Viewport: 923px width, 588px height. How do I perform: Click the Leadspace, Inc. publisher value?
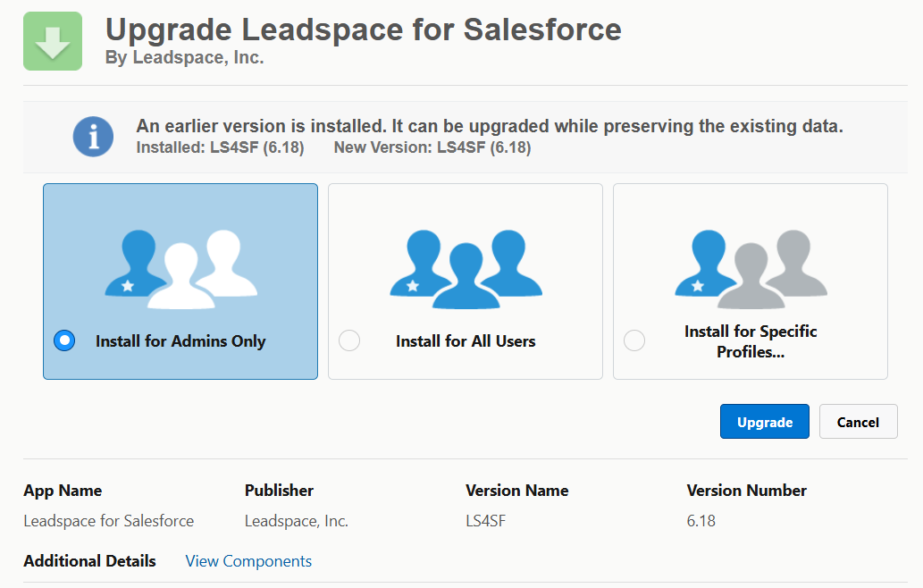(296, 521)
